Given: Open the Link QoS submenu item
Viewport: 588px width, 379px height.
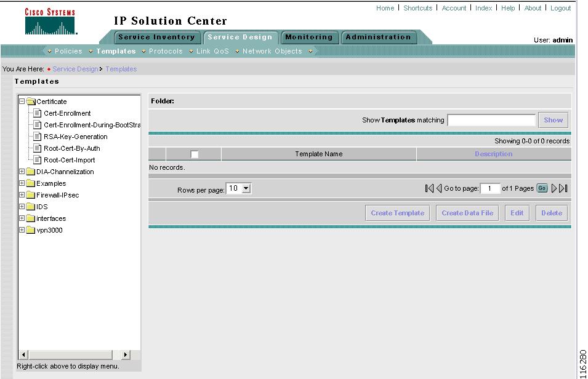Looking at the screenshot, I should pyautogui.click(x=212, y=51).
